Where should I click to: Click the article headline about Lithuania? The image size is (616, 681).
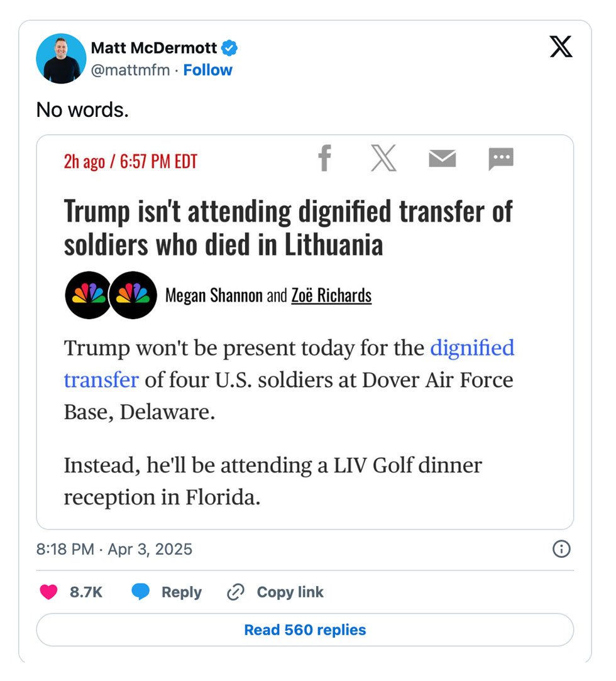click(x=289, y=228)
